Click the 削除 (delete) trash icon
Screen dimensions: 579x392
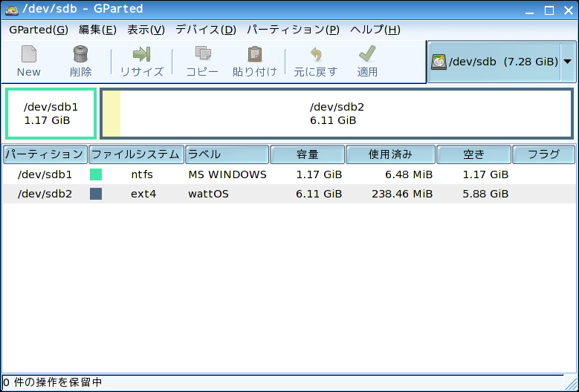point(80,54)
